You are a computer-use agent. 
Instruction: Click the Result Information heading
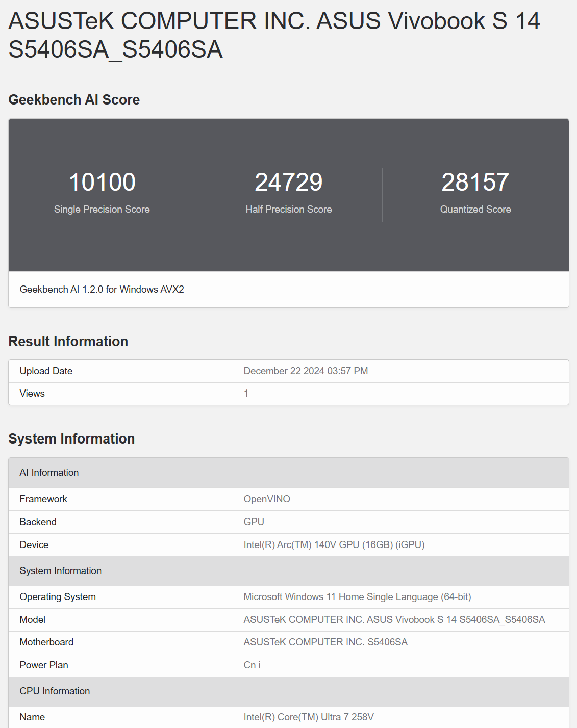point(68,341)
